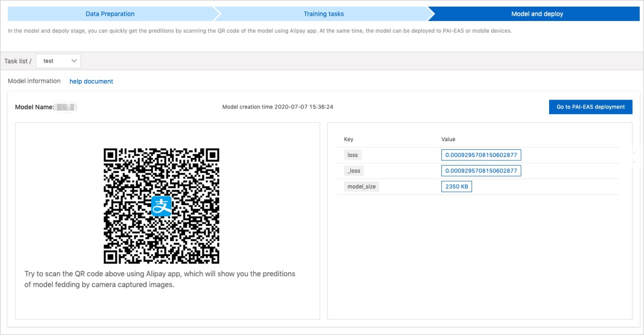The height and width of the screenshot is (335, 644).
Task: Click the loss key tag
Action: [x=353, y=155]
